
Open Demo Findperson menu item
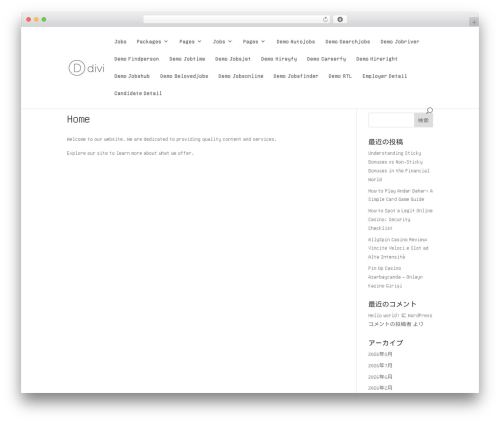[x=136, y=59]
